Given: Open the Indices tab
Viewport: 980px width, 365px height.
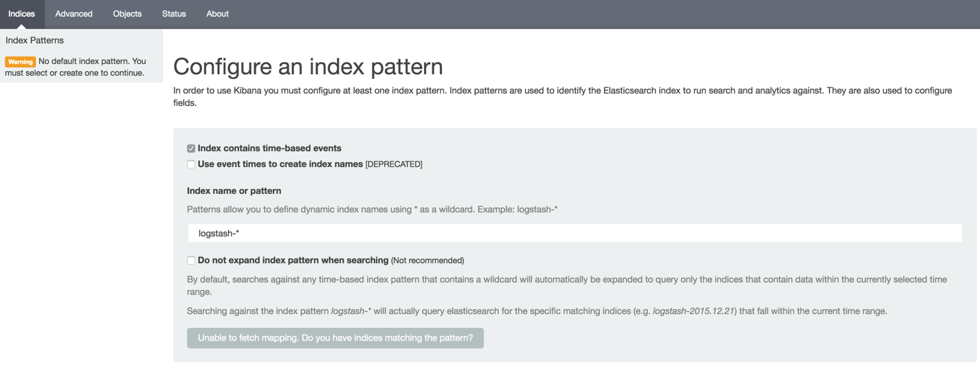Looking at the screenshot, I should pyautogui.click(x=22, y=14).
